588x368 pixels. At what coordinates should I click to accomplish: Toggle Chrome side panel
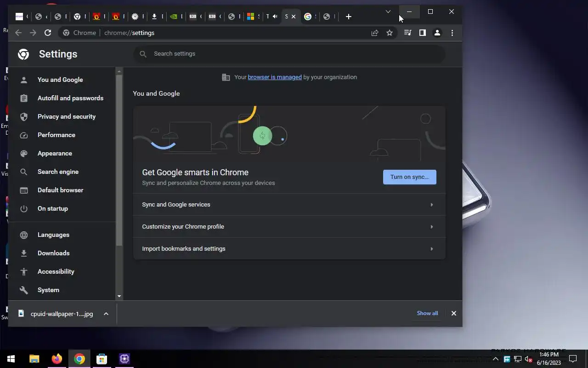tap(423, 33)
